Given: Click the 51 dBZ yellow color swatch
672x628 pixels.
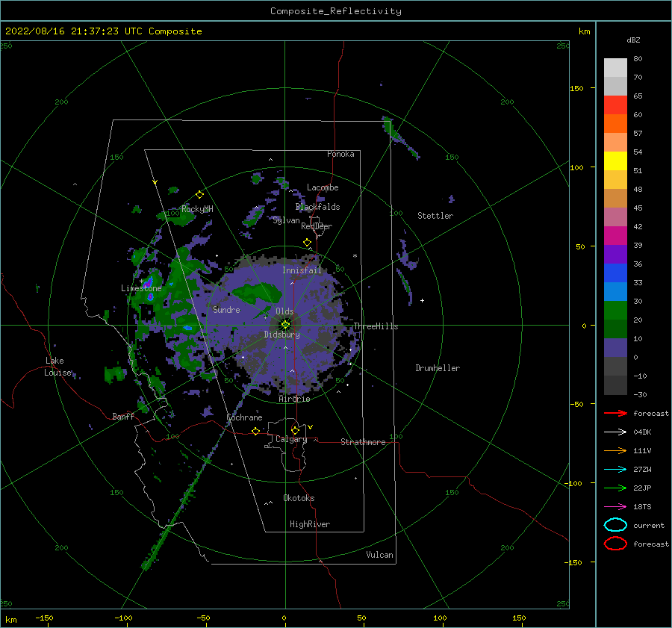Looking at the screenshot, I should click(x=615, y=161).
